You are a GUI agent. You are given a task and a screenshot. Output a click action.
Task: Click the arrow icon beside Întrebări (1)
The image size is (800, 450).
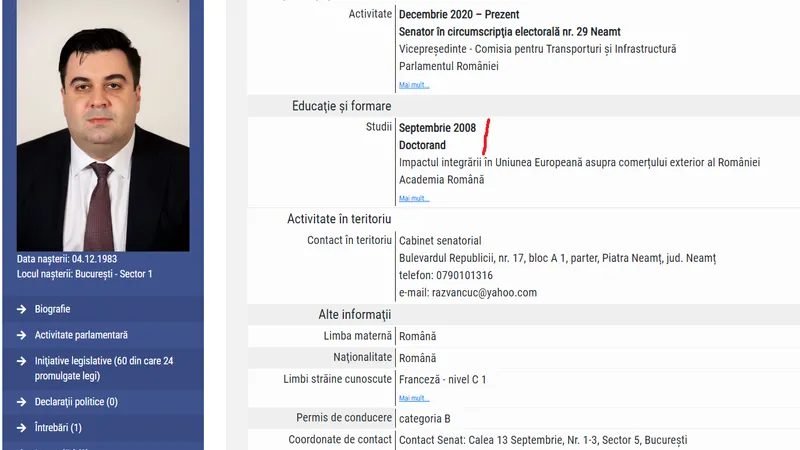(21, 428)
